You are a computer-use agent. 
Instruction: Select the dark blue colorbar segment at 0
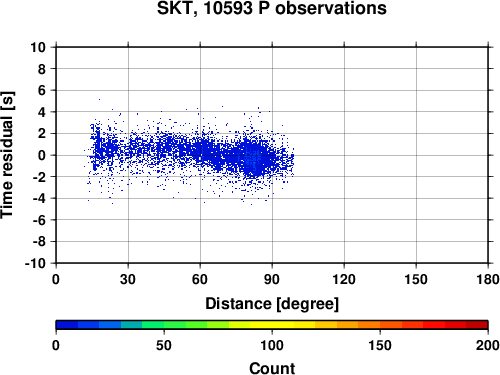click(67, 325)
